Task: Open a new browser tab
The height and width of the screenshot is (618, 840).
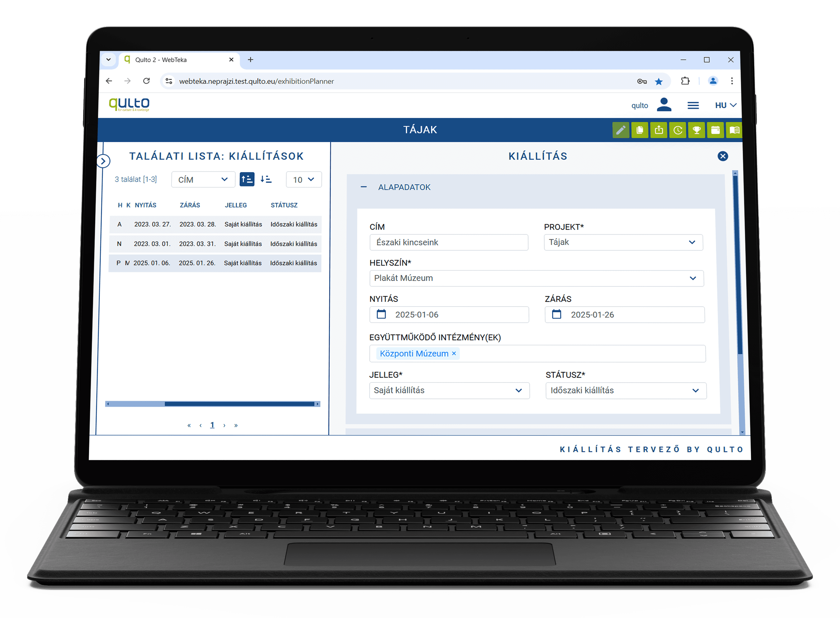Action: click(x=250, y=59)
